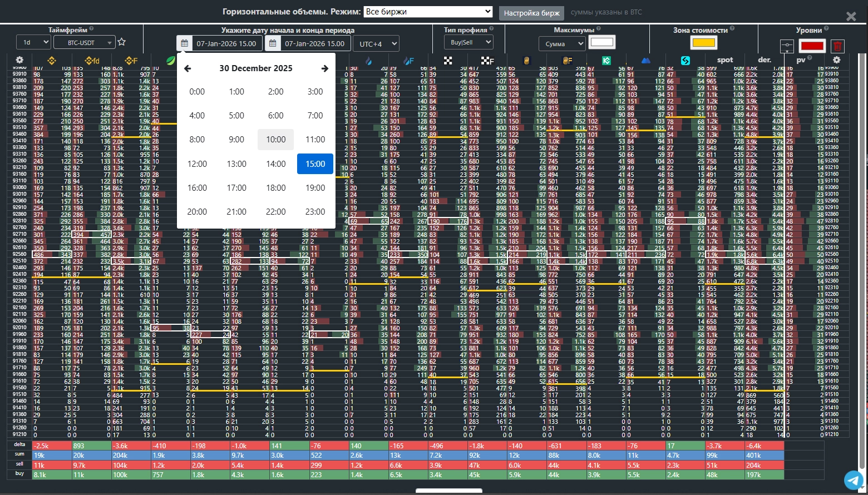Open the UTC+4 timezone dropdown
868x495 pixels.
378,44
